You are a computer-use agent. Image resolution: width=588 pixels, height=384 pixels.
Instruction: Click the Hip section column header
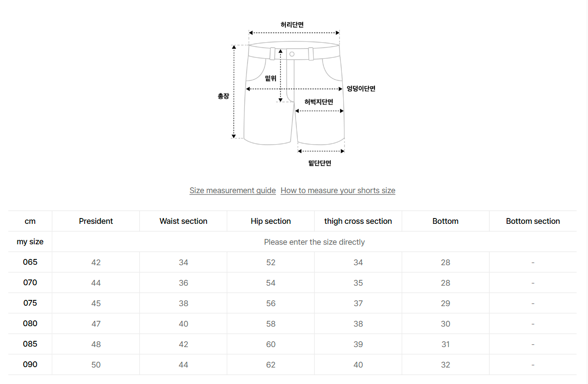(271, 221)
